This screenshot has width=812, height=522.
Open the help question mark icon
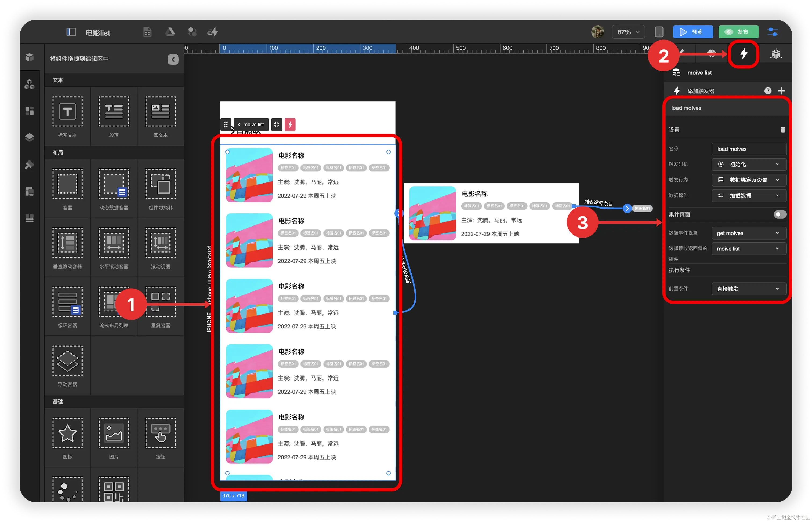pyautogui.click(x=768, y=91)
